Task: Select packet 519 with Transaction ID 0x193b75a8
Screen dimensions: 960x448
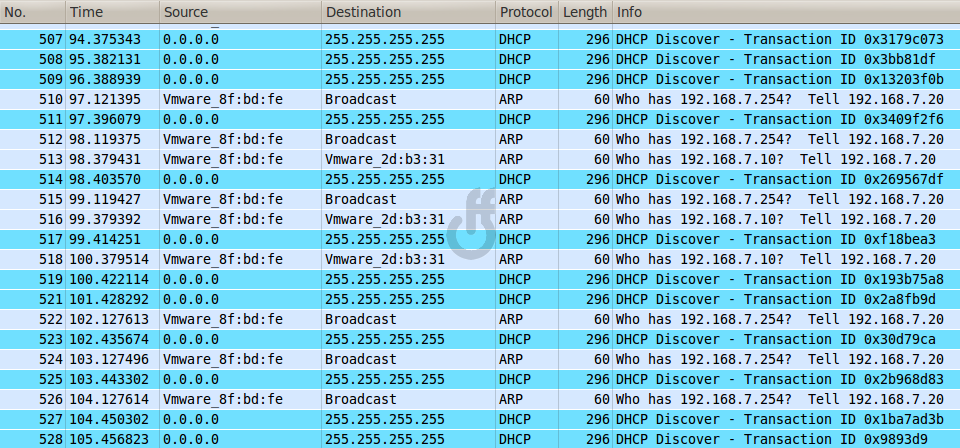Action: point(480,280)
